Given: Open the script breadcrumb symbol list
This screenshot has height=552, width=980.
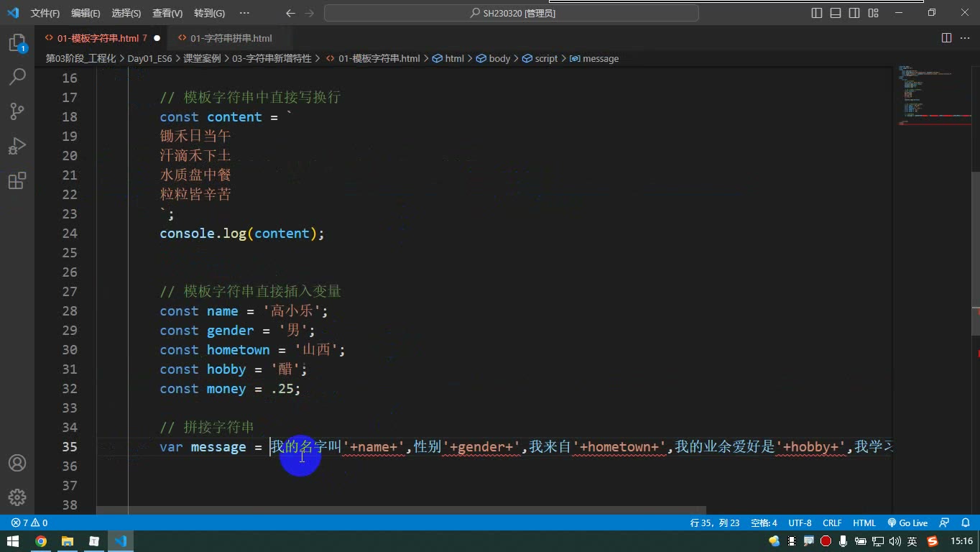Looking at the screenshot, I should [x=540, y=58].
